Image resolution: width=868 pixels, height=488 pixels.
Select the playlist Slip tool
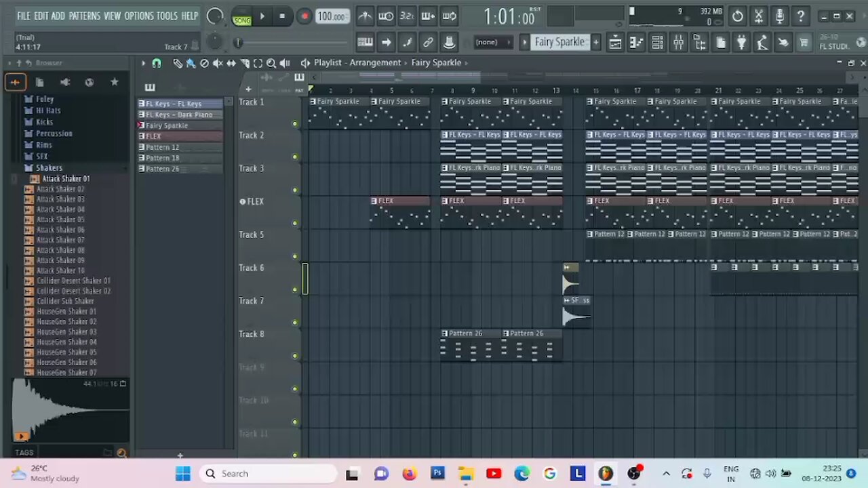pos(231,63)
